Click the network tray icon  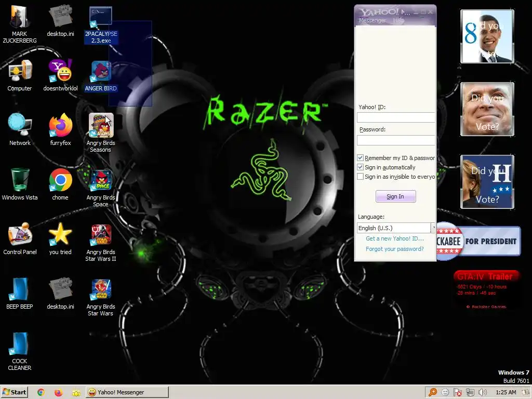(x=470, y=392)
